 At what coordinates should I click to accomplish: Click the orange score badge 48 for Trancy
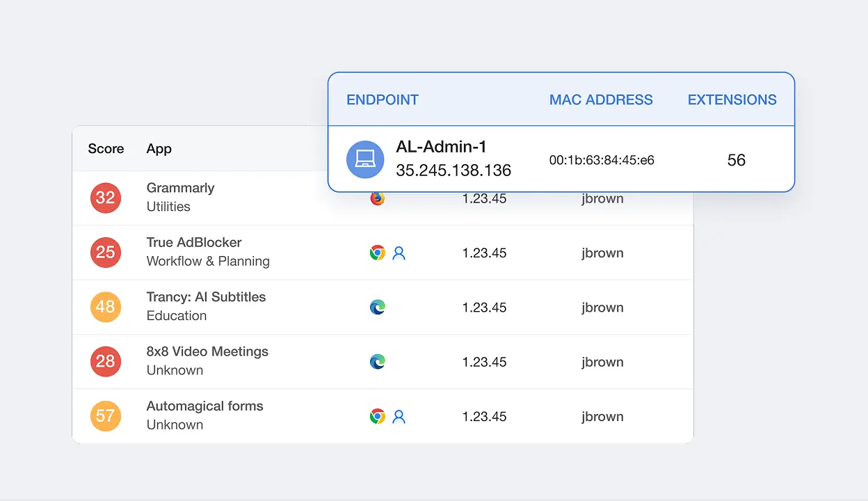click(106, 307)
